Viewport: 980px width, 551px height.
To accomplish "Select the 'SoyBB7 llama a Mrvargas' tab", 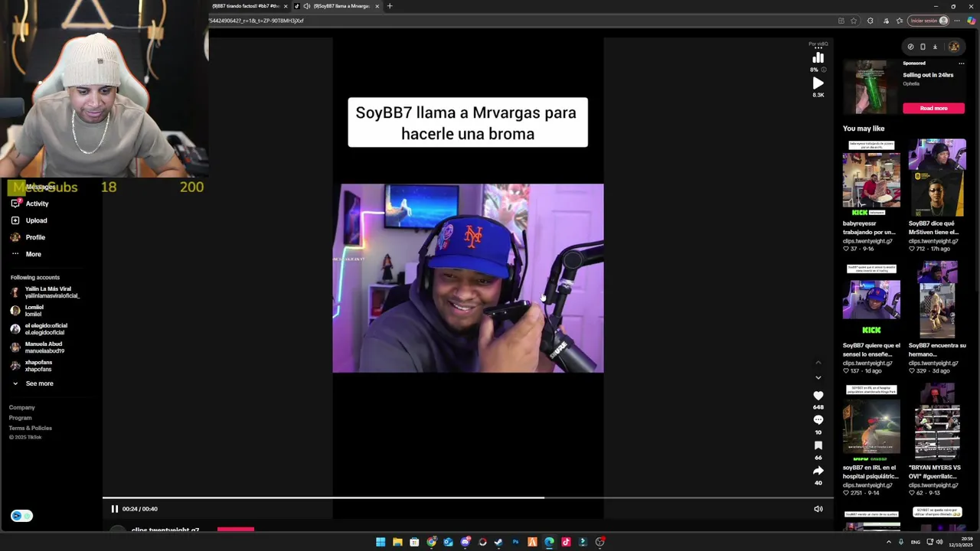I will click(337, 6).
